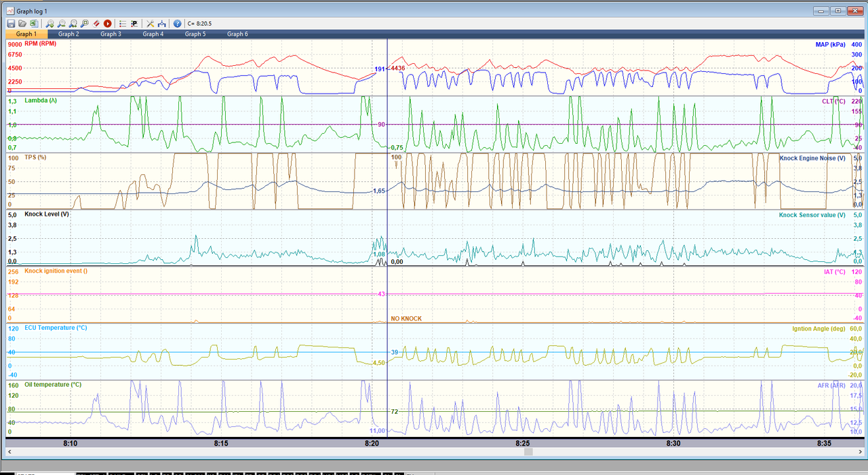Click the second magnifier zoom icon
This screenshot has height=475, width=868.
tap(61, 23)
